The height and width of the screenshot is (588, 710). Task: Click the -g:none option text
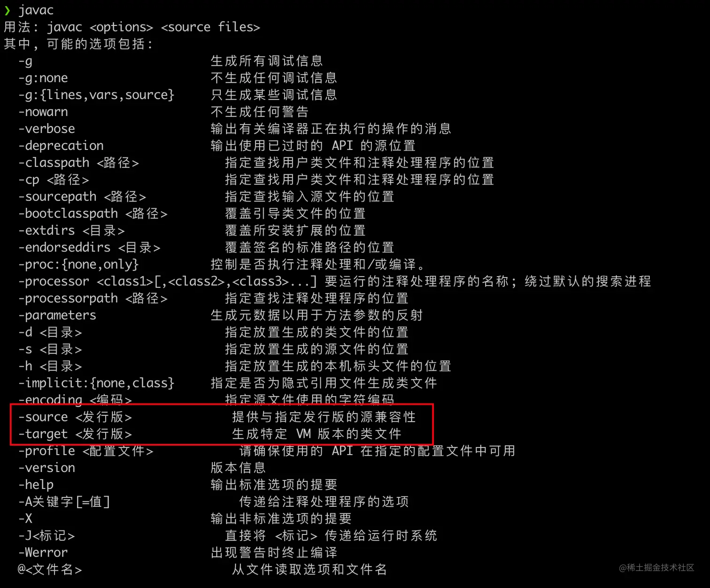coord(43,78)
